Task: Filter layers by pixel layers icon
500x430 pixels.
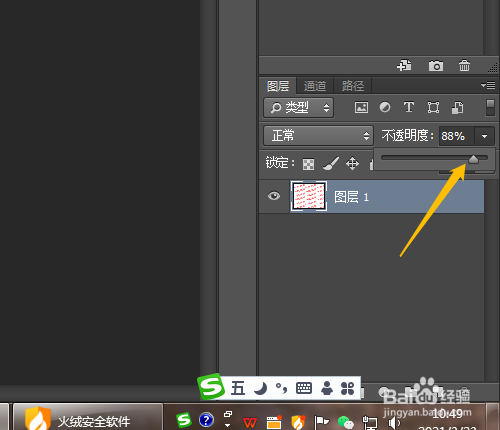Action: 361,107
